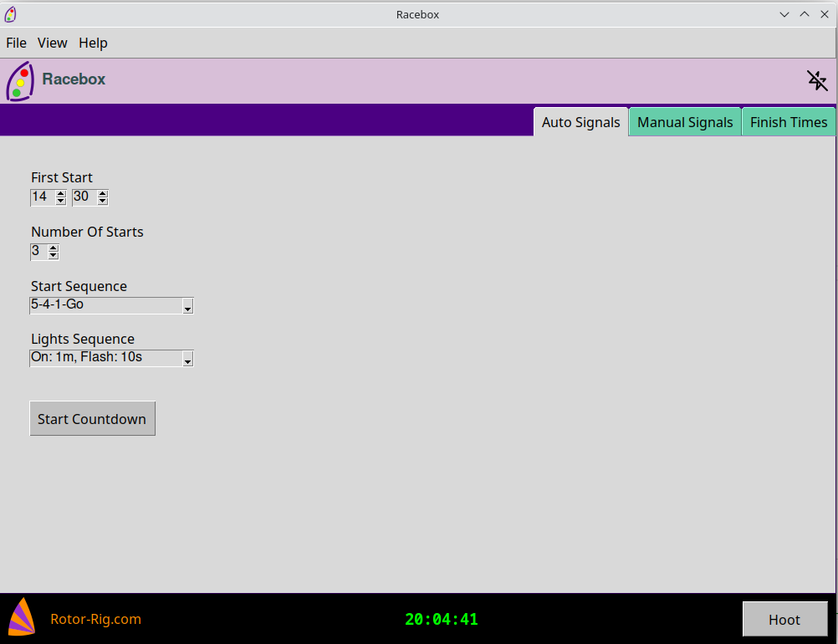Sound the Hoot button
The image size is (838, 644).
pos(784,619)
